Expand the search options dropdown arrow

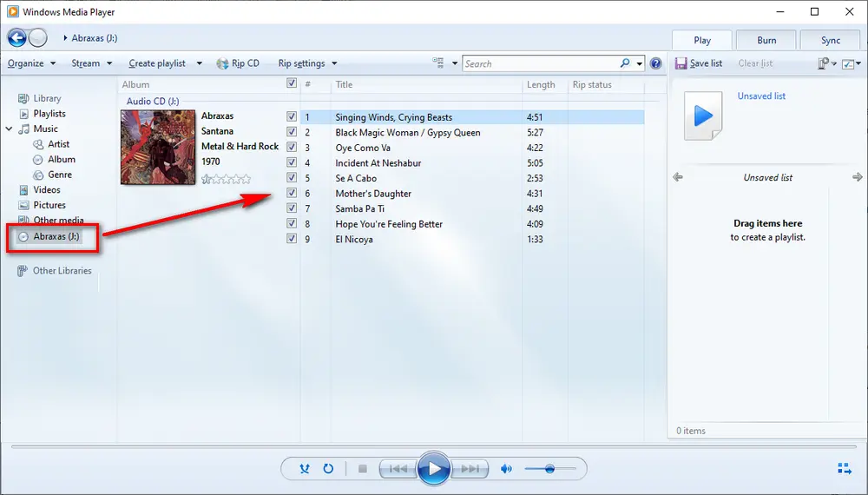pos(640,63)
